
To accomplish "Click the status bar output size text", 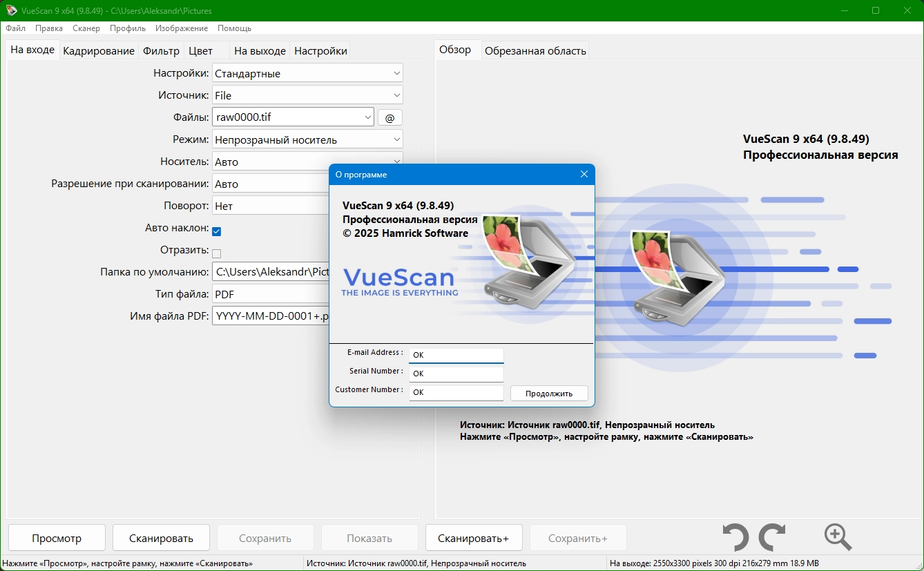I will click(x=714, y=563).
